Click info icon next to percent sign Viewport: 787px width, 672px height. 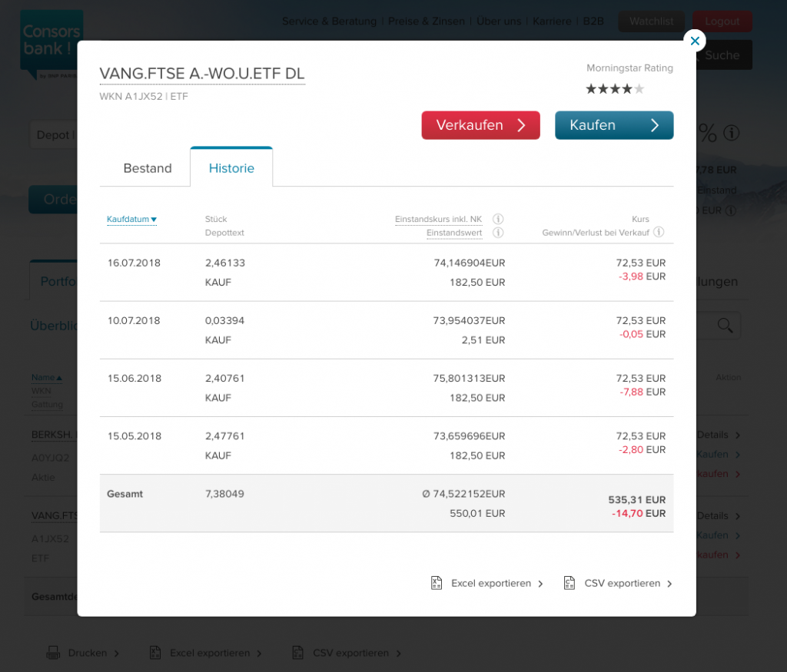732,133
